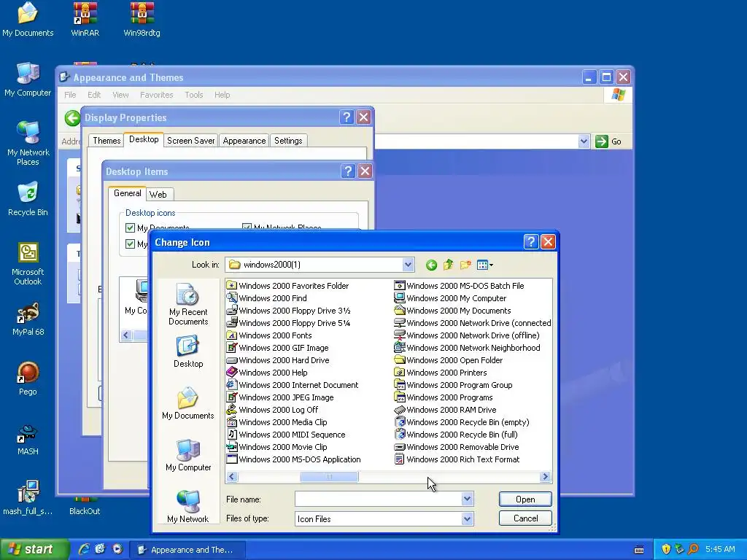Image resolution: width=747 pixels, height=560 pixels.
Task: Go up one folder level in Change Icon
Action: (x=449, y=265)
